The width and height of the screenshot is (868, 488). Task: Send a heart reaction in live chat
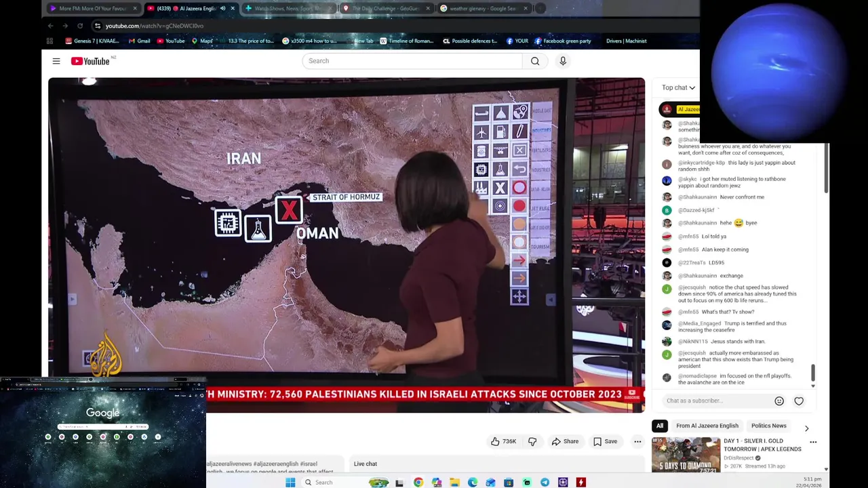(799, 401)
